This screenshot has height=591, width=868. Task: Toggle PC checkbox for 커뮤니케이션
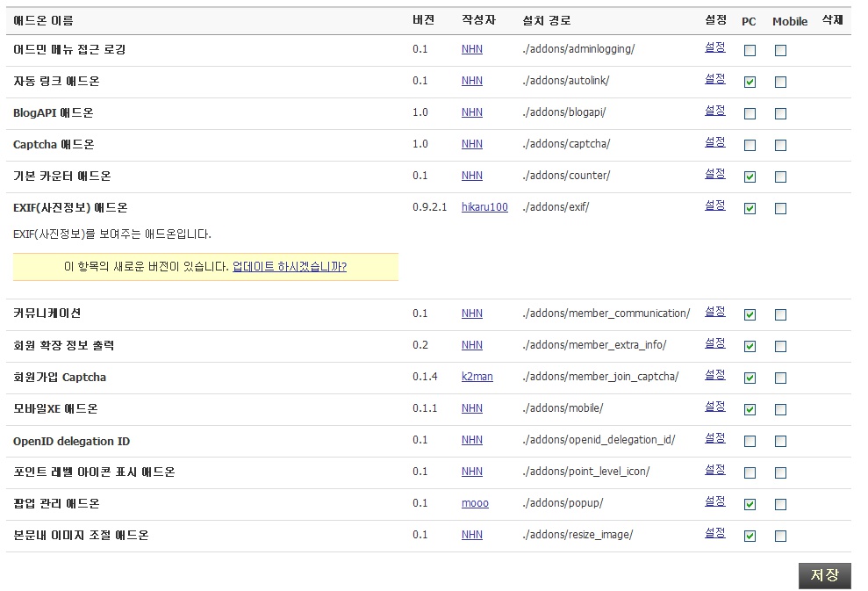(x=750, y=314)
